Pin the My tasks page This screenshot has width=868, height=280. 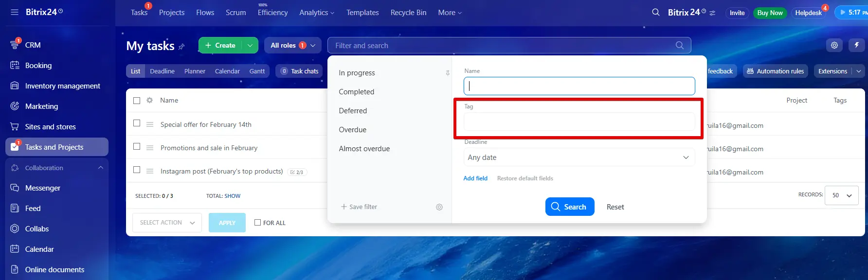click(x=181, y=47)
